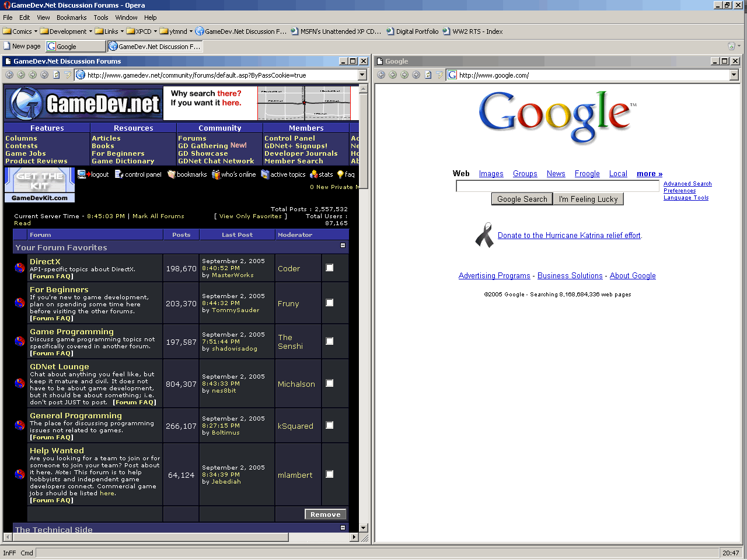Image resolution: width=747 pixels, height=560 pixels.
Task: Open the forum bookmarks icon
Action: (x=171, y=174)
